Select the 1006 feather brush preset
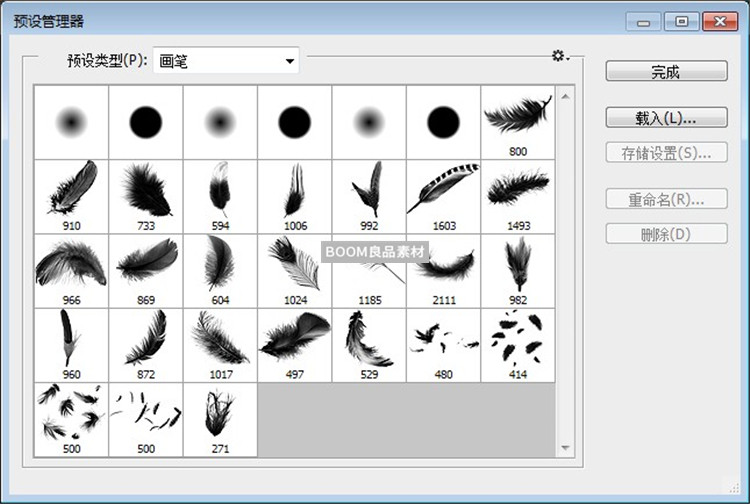750x504 pixels. point(295,197)
